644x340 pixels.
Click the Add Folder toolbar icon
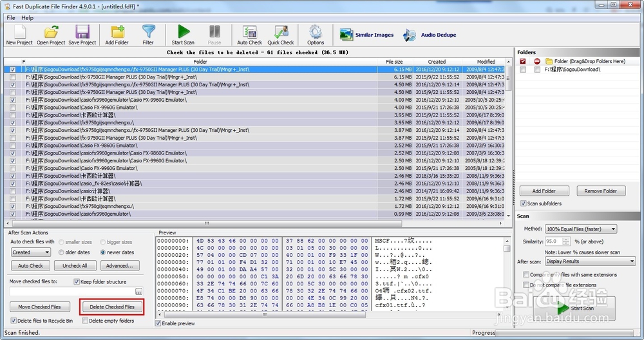[117, 35]
